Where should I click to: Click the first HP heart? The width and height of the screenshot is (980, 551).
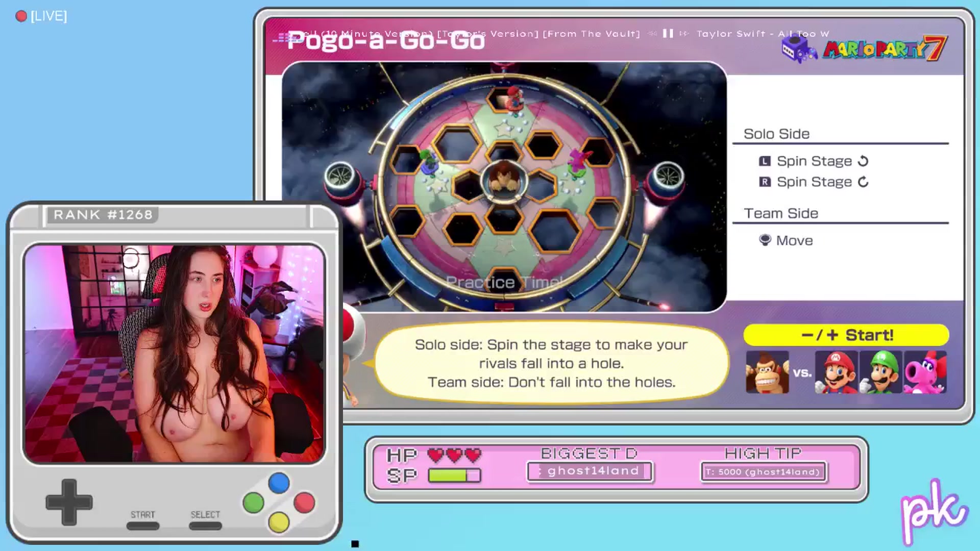coord(435,455)
